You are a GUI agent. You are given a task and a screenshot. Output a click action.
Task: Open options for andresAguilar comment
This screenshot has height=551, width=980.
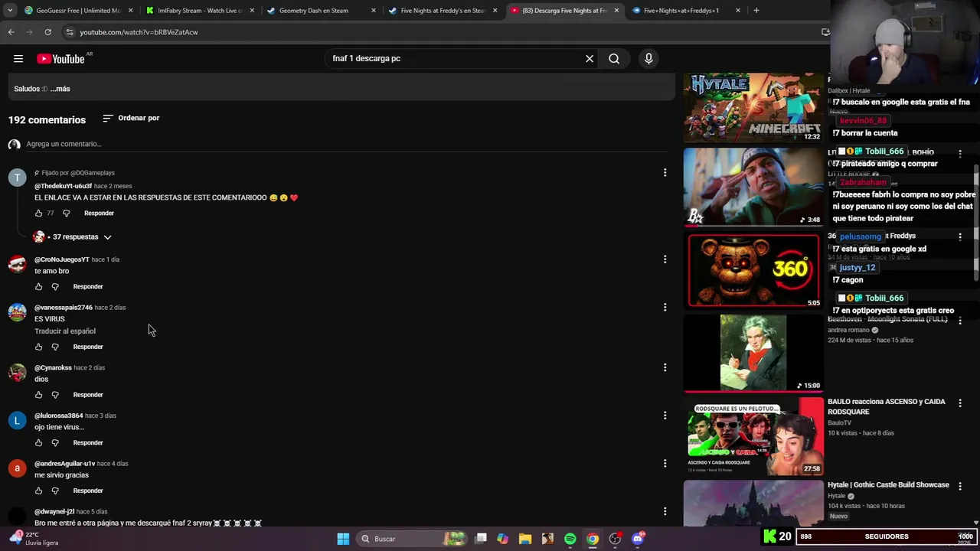665,464
